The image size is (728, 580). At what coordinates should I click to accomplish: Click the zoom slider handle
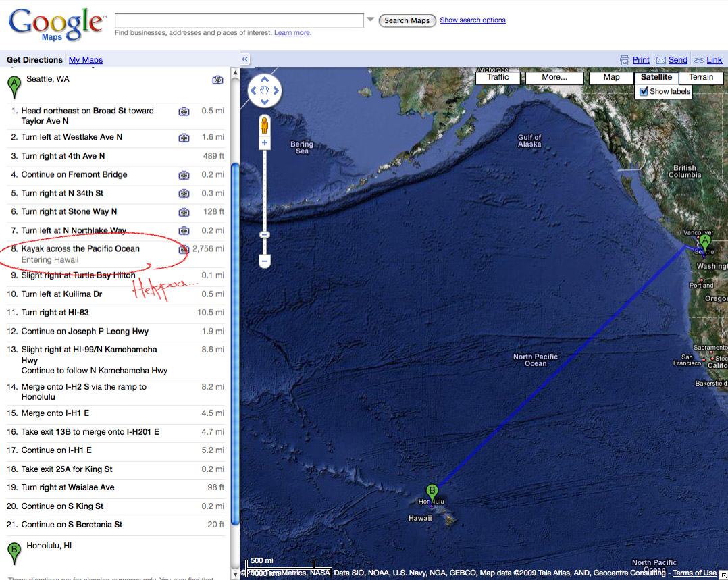[265, 235]
